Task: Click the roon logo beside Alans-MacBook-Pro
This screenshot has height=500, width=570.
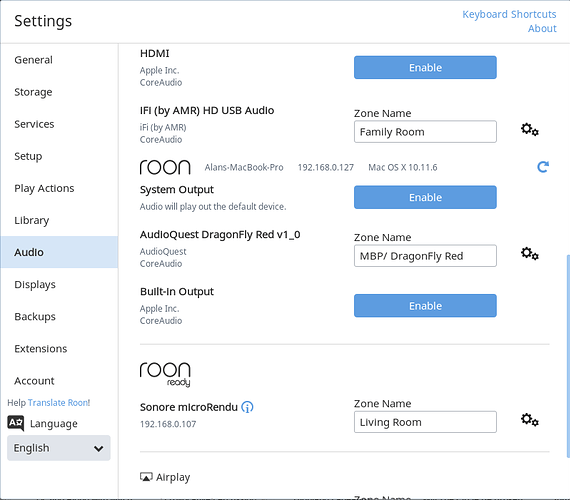Action: (165, 167)
